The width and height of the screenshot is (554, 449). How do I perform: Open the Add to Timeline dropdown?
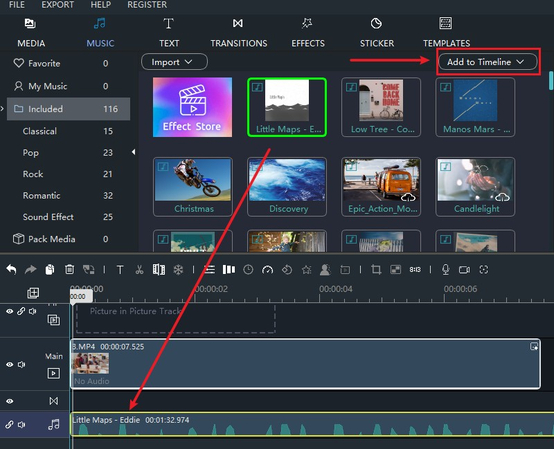coord(488,62)
